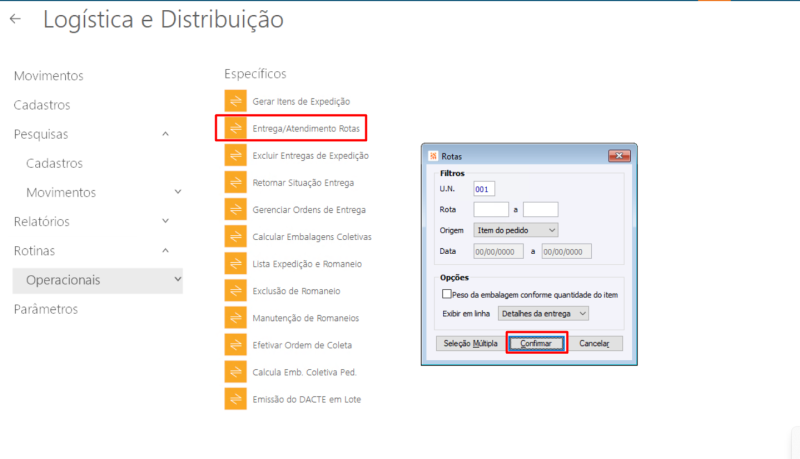Screen dimensions: 800x459
Task: Click the orange icon for Gerar Itens de Expedição
Action: pyautogui.click(x=235, y=101)
